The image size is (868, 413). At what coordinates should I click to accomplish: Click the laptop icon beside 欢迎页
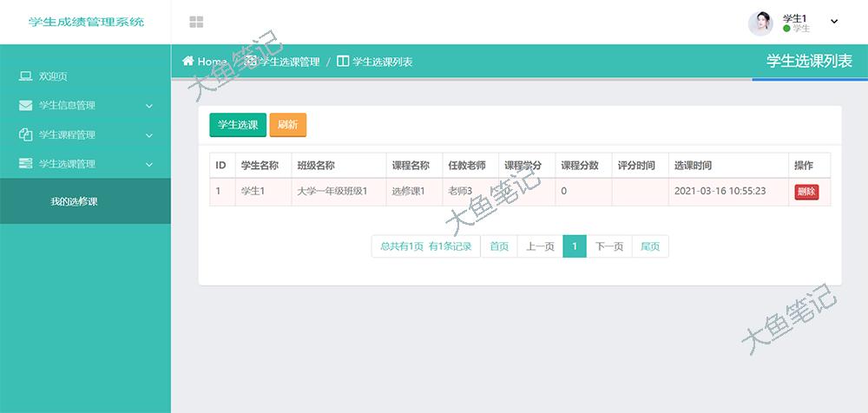(x=25, y=76)
